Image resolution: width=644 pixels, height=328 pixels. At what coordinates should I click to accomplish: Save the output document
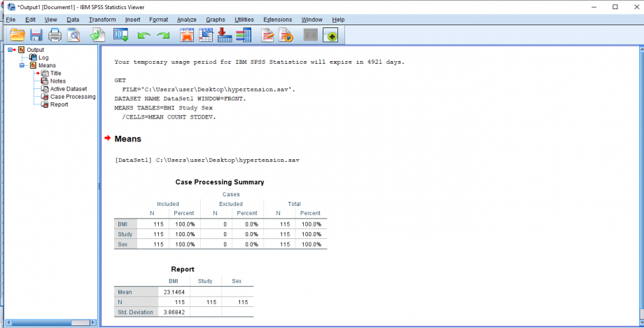point(36,35)
